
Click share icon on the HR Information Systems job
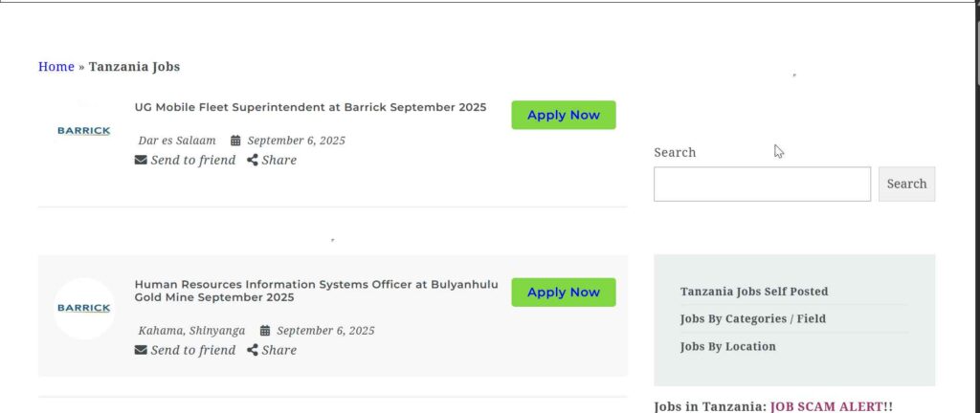(253, 350)
